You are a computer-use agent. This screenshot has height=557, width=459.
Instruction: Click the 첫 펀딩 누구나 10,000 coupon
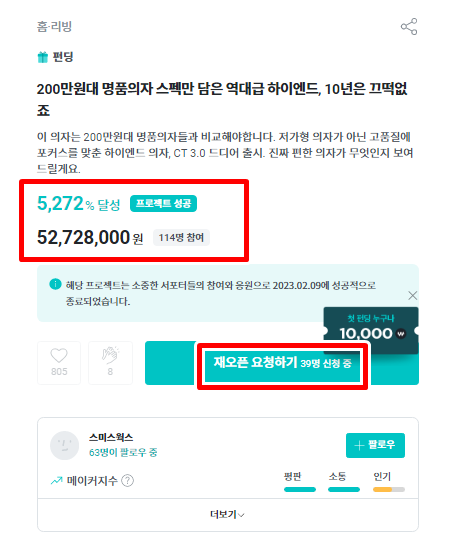point(371,327)
